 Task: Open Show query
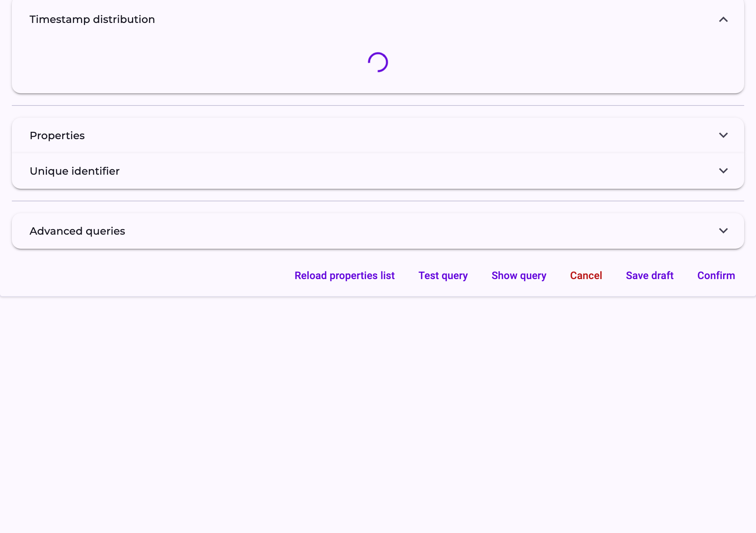[519, 275]
